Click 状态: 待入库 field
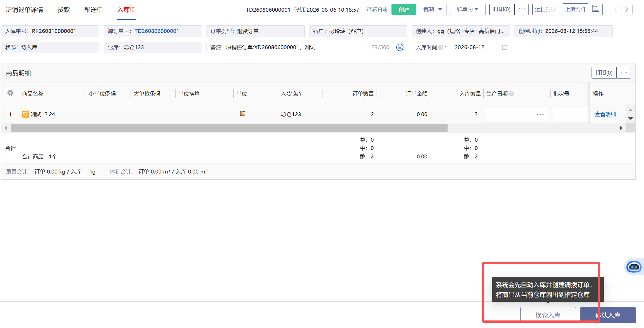Viewport: 644px width, 328px height. tap(50, 47)
